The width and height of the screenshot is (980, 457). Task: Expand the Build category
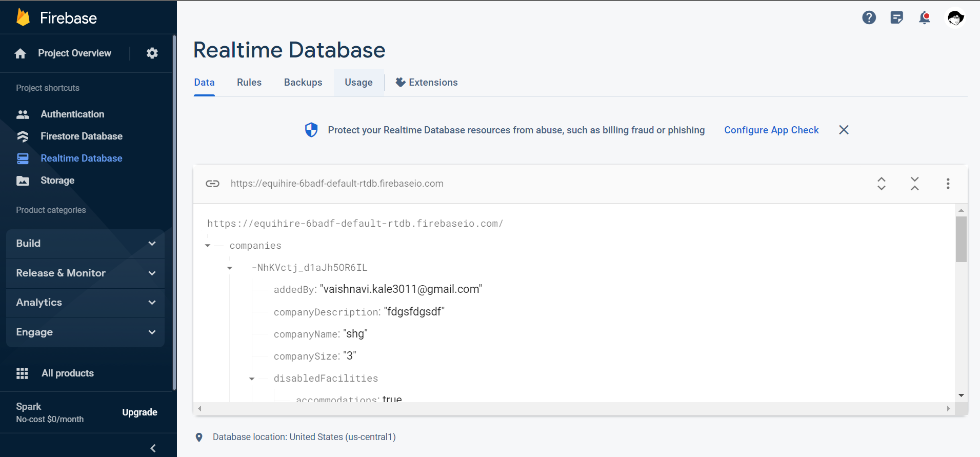[86, 244]
